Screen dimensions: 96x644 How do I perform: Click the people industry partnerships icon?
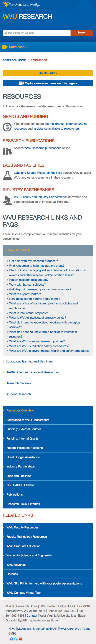pyautogui.click(x=7, y=200)
